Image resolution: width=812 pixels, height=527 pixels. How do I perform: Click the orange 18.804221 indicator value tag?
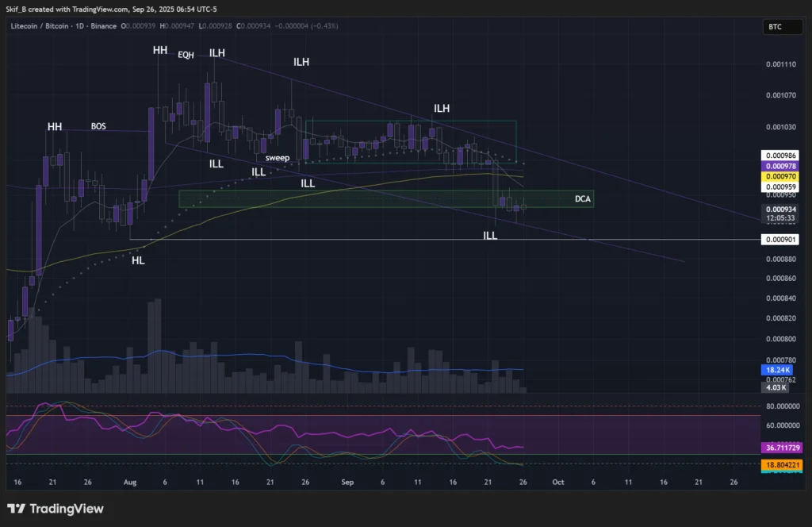782,465
